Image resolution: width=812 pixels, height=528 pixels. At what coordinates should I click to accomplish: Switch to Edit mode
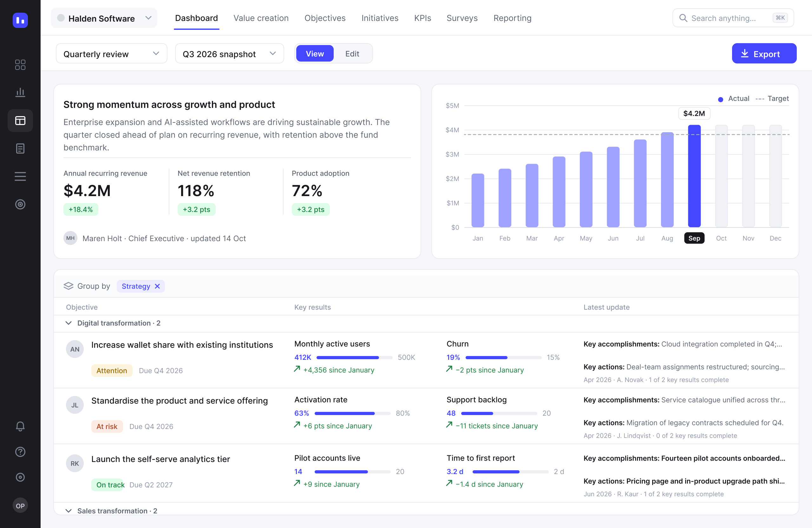[352, 54]
